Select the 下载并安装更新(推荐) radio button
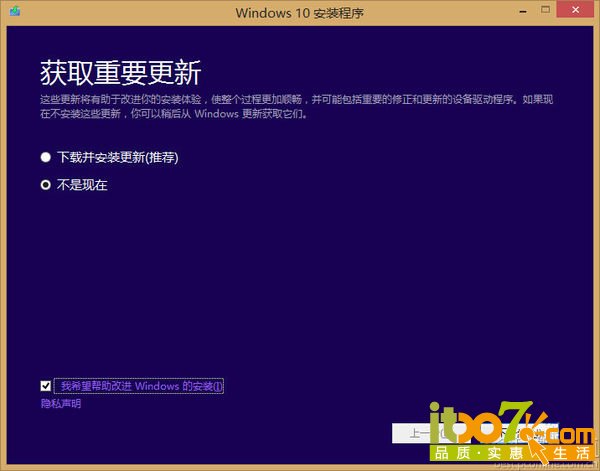The image size is (600, 471). click(46, 157)
